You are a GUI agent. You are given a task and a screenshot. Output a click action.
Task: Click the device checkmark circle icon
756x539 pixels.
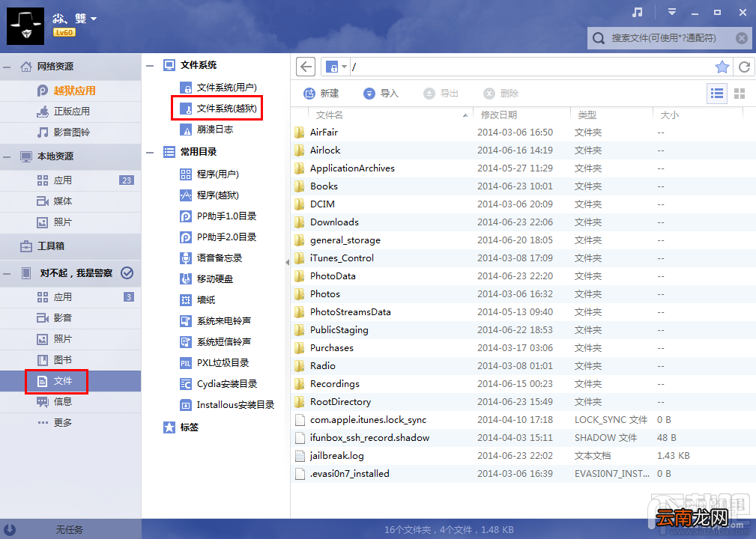click(127, 273)
